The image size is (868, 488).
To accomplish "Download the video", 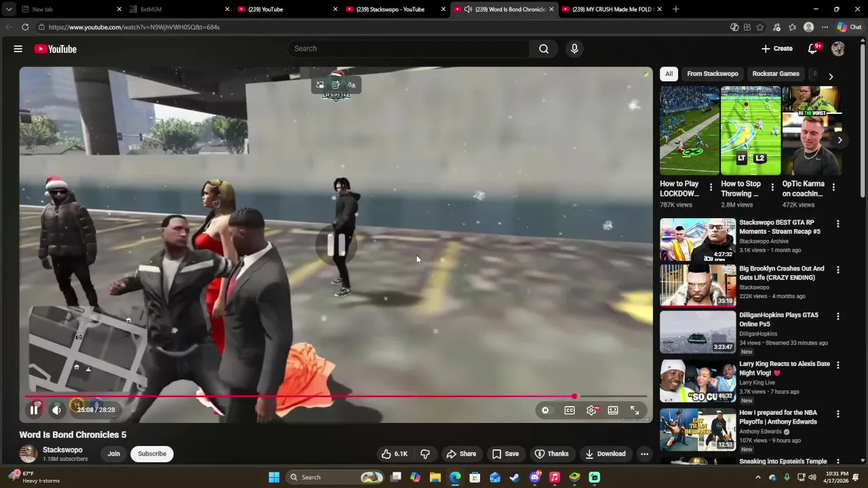I will tap(605, 454).
